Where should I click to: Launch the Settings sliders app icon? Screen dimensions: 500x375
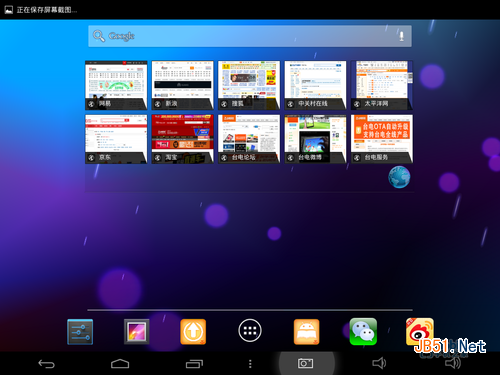[x=80, y=332]
